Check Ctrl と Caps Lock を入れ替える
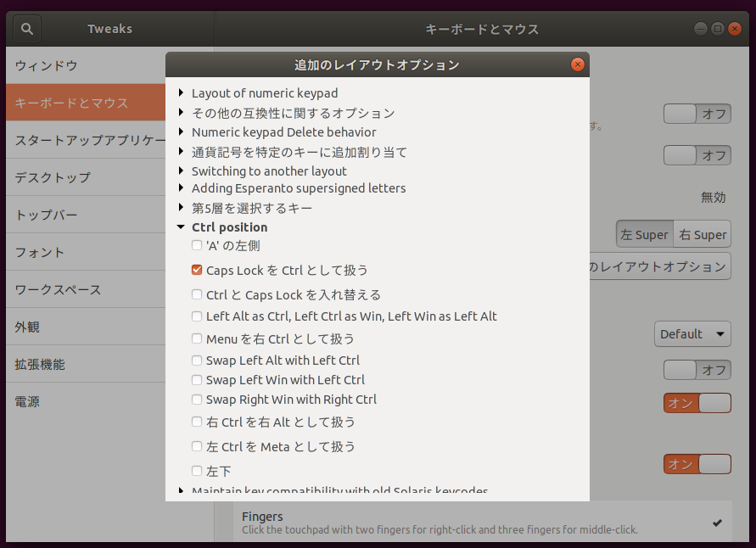The height and width of the screenshot is (548, 756). (x=197, y=294)
